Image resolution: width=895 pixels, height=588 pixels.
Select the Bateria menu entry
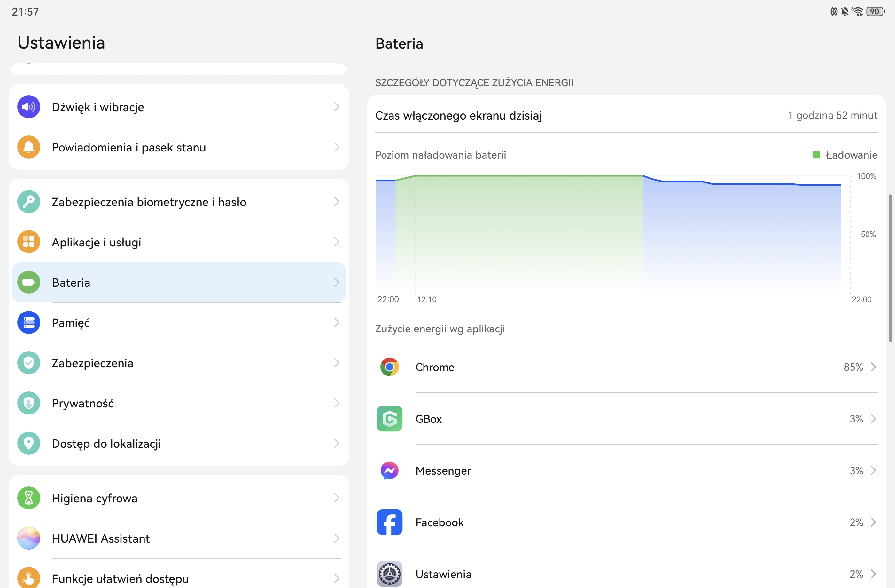(179, 282)
